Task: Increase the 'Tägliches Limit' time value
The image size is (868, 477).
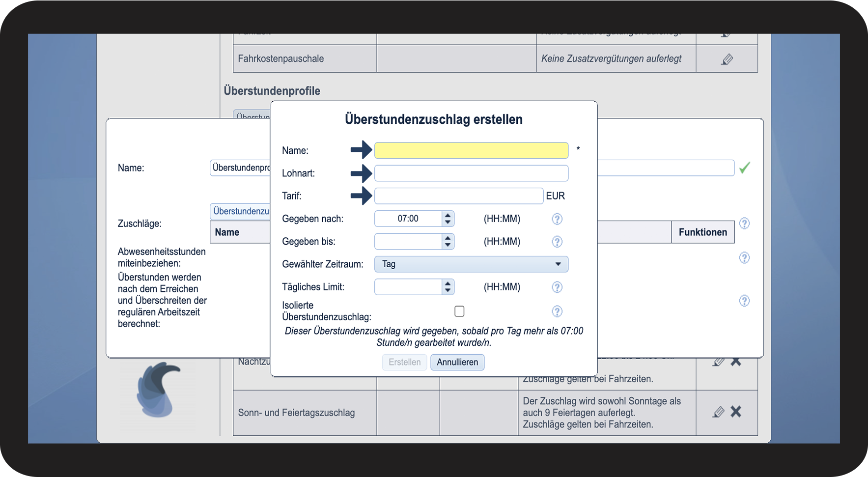Action: tap(448, 283)
